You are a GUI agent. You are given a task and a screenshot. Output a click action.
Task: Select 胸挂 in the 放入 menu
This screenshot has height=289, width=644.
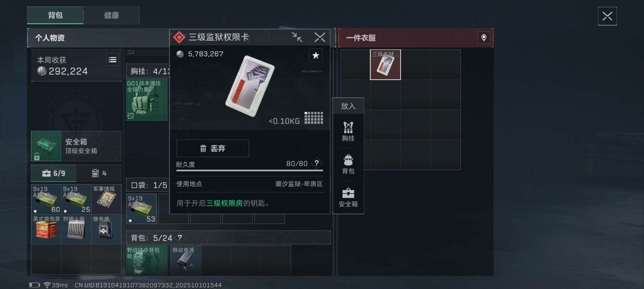tap(348, 131)
